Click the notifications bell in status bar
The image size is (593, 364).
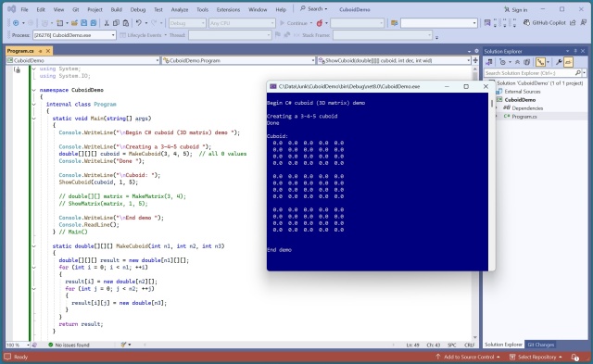[x=574, y=357]
